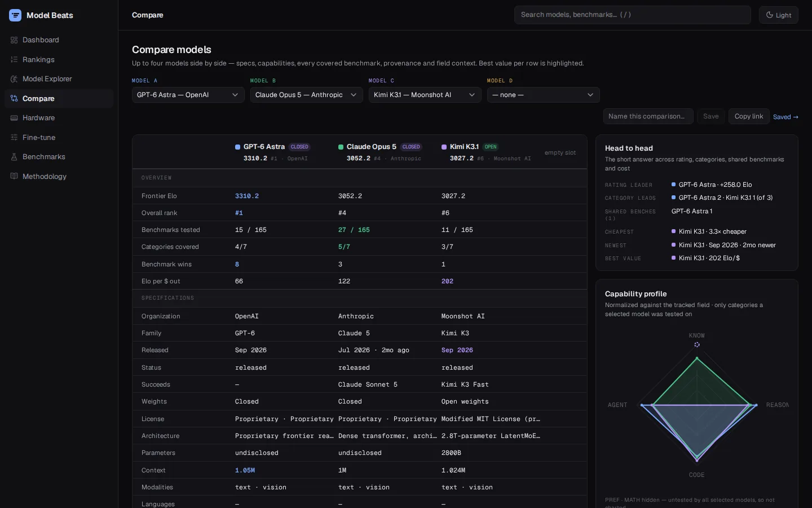This screenshot has height=508, width=812.
Task: Switch to Light theme
Action: 779,15
